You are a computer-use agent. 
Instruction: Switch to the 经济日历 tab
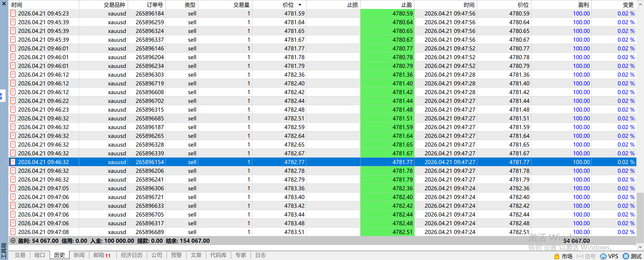131,255
